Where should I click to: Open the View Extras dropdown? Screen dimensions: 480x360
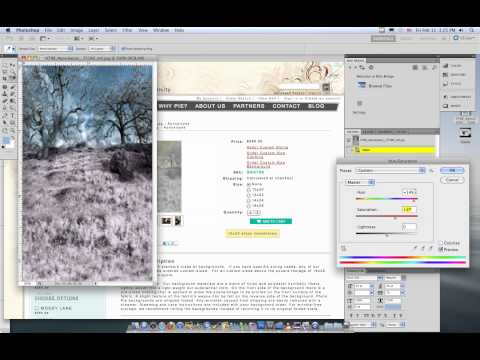click(44, 39)
